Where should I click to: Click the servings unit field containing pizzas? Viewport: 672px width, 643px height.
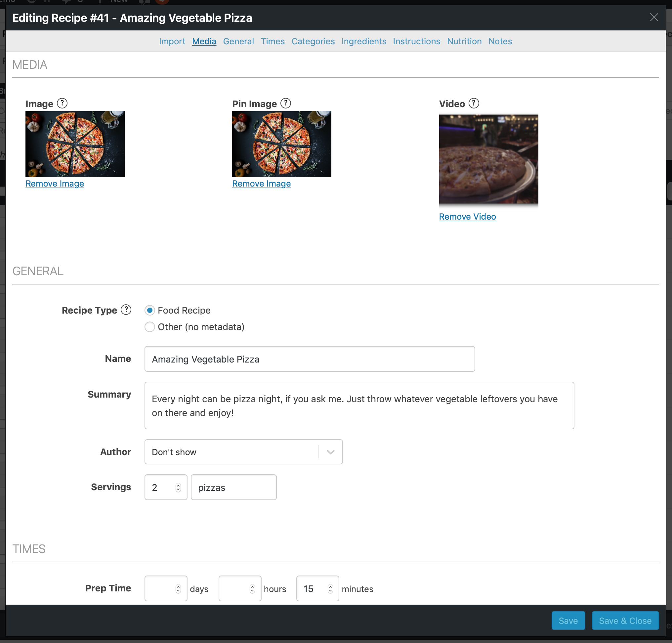[x=233, y=487]
